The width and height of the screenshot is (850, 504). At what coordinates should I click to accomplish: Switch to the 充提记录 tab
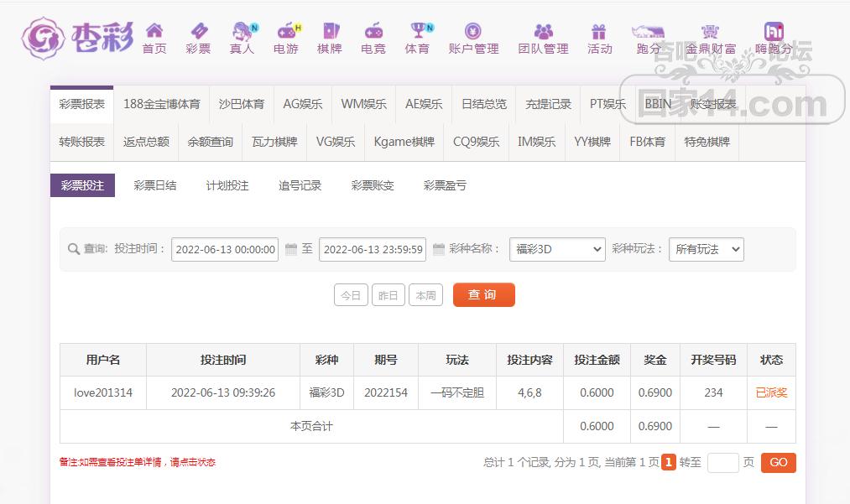[x=548, y=104]
